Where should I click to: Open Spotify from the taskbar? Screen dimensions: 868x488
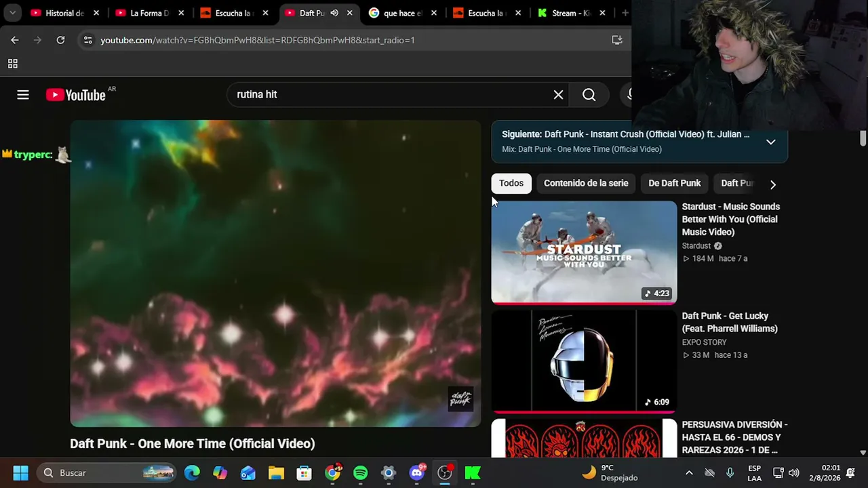(360, 472)
